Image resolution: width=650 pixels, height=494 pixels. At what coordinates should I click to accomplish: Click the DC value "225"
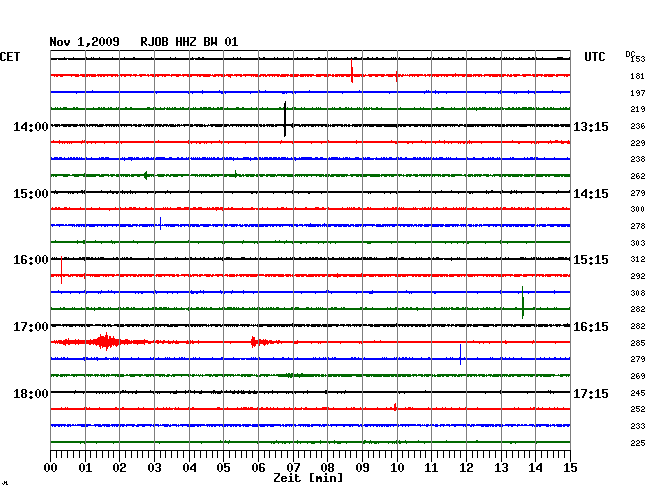click(x=638, y=443)
